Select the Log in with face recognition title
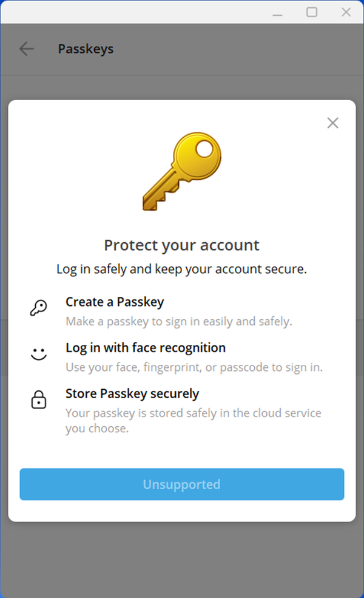The image size is (364, 598). point(146,348)
